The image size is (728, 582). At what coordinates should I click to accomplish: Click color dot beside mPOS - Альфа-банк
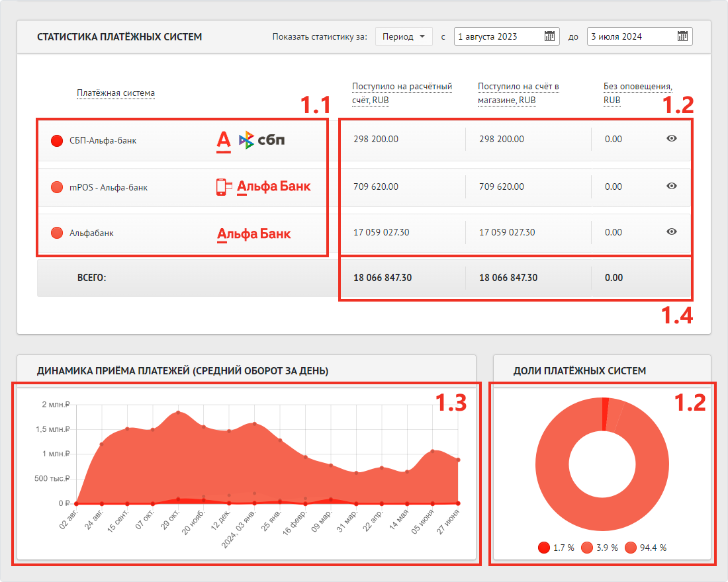[57, 187]
